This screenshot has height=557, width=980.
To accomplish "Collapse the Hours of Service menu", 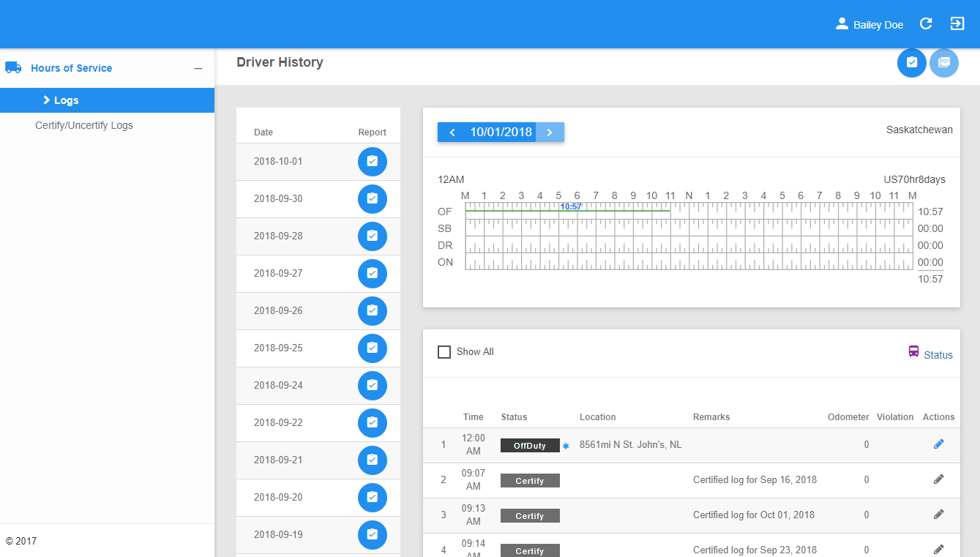I will click(x=198, y=68).
